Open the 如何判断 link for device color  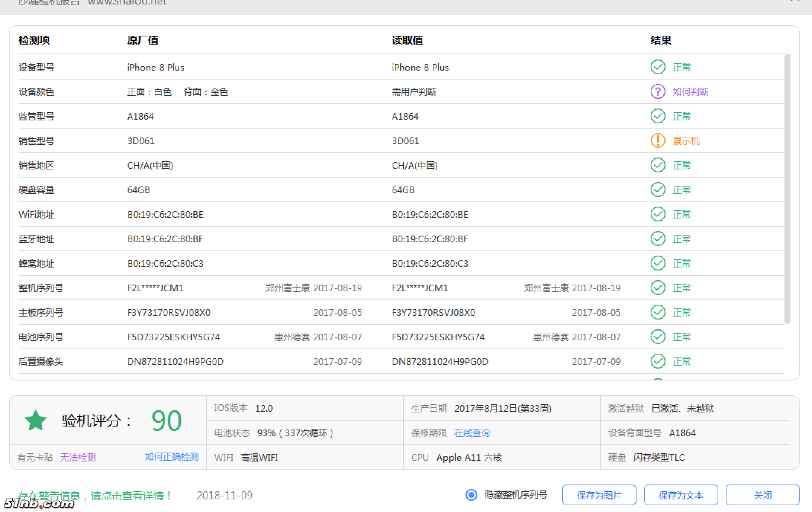coord(690,92)
